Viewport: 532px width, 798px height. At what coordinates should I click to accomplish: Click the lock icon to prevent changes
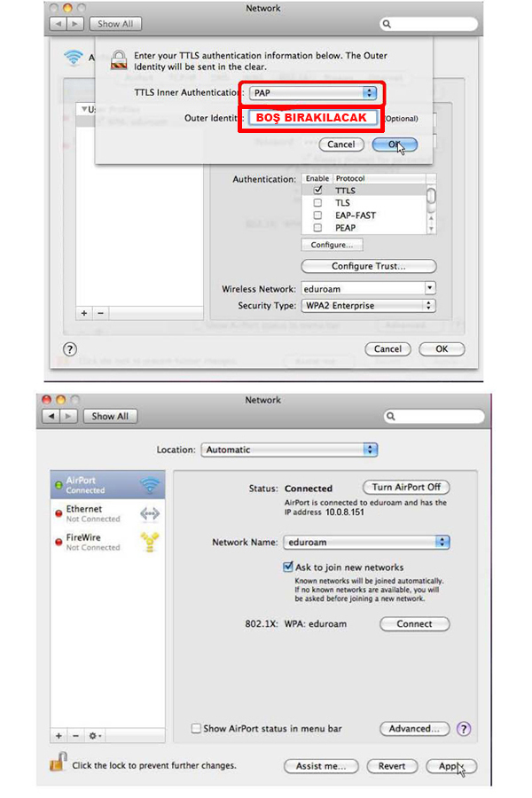[x=59, y=763]
